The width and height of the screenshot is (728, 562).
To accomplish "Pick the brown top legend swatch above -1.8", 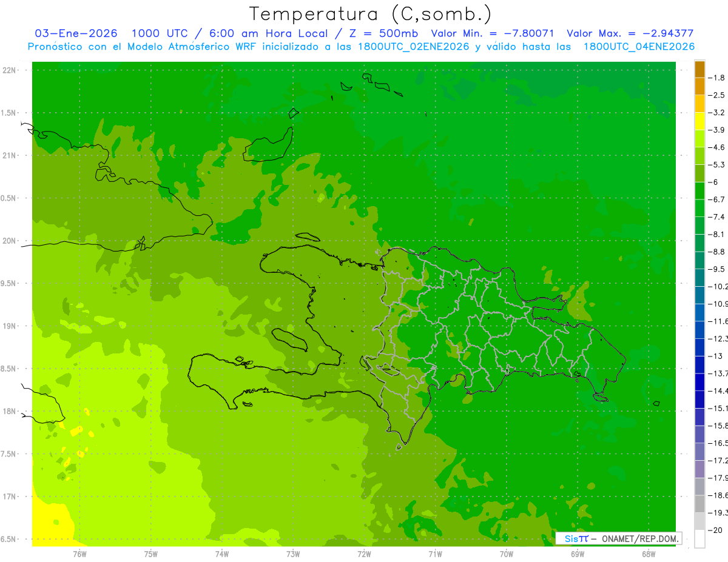I will 699,69.
